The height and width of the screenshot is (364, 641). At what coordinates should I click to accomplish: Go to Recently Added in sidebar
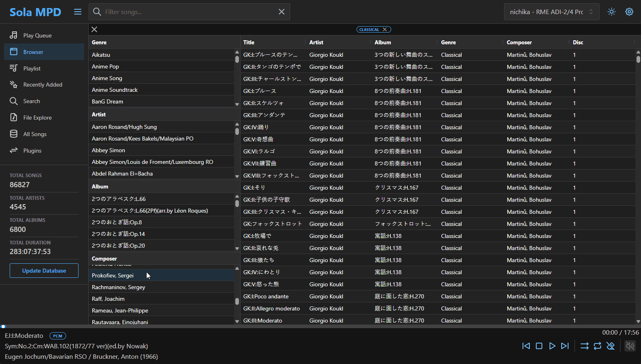click(x=43, y=85)
